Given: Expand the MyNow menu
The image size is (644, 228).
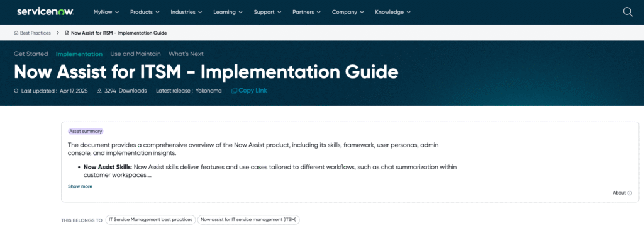Looking at the screenshot, I should 106,12.
